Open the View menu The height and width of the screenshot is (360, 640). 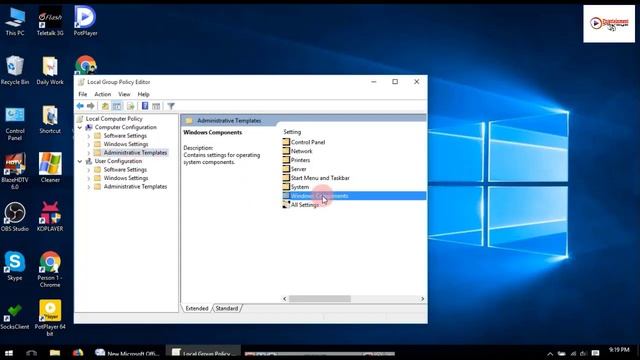tap(124, 94)
